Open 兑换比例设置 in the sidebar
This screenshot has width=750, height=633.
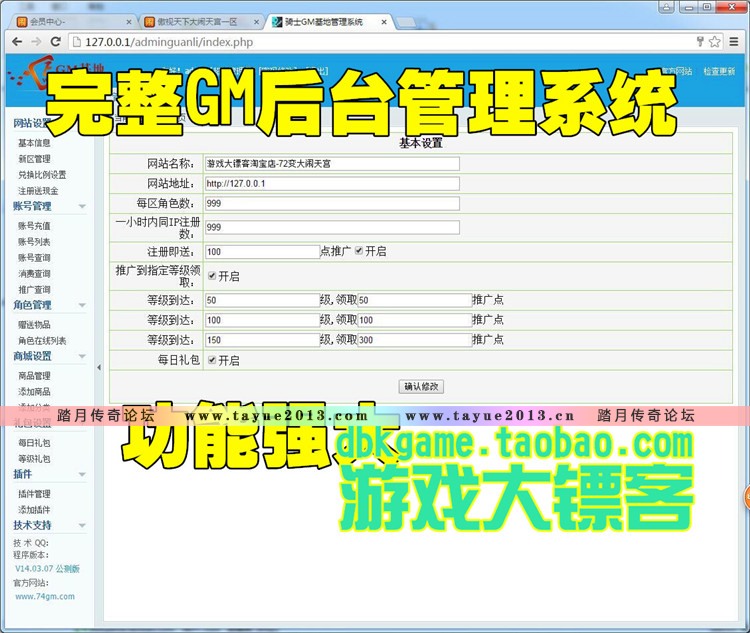(42, 175)
